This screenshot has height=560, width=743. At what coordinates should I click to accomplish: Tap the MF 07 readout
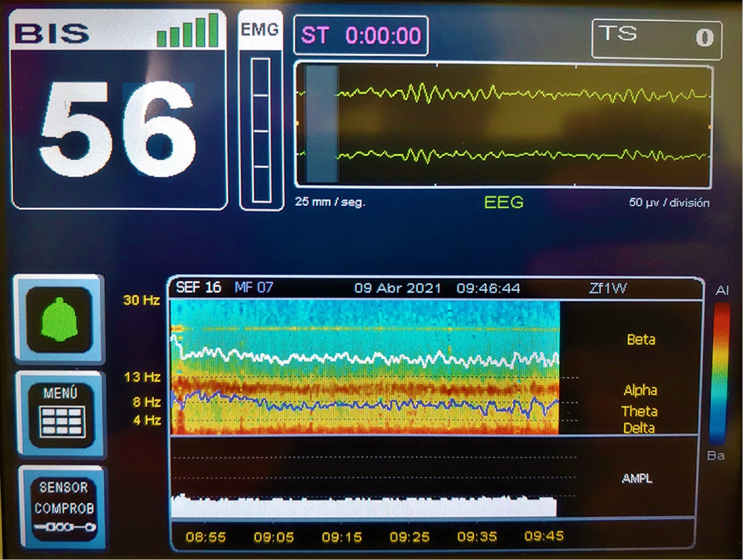[253, 288]
